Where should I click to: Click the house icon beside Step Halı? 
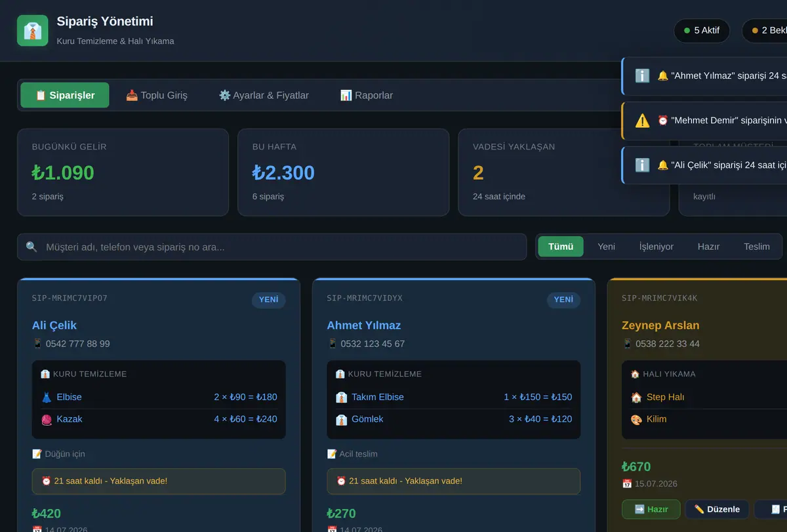[636, 397]
